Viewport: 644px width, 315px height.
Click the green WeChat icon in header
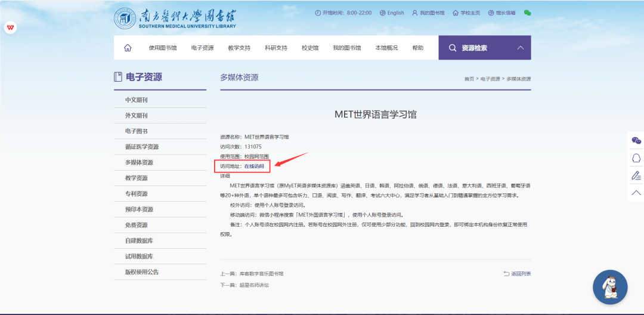(x=527, y=13)
